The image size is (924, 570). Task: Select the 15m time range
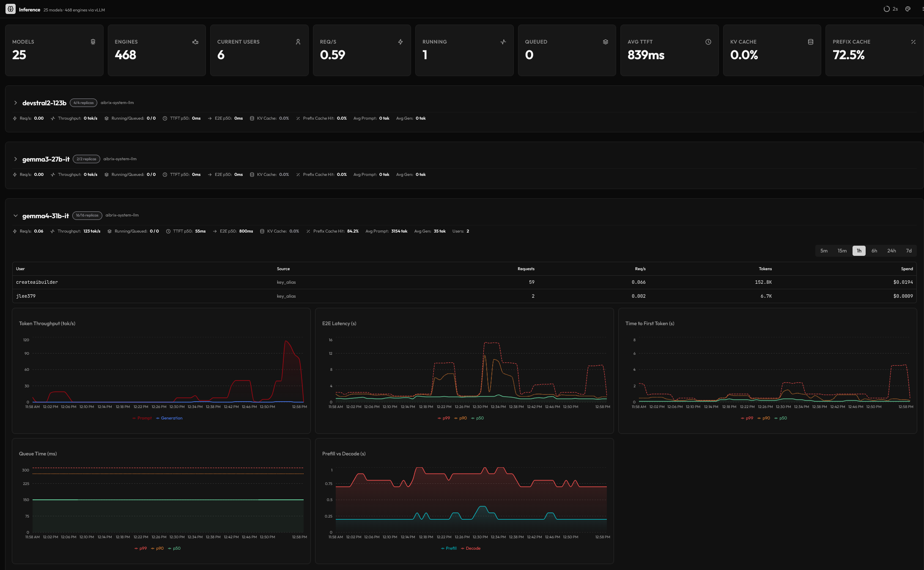click(842, 251)
